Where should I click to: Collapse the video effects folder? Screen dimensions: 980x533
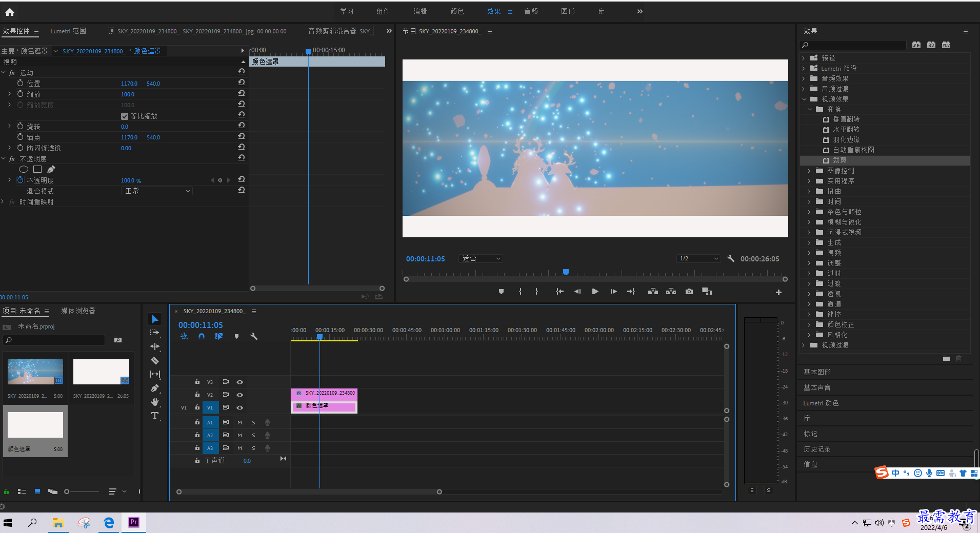point(804,99)
